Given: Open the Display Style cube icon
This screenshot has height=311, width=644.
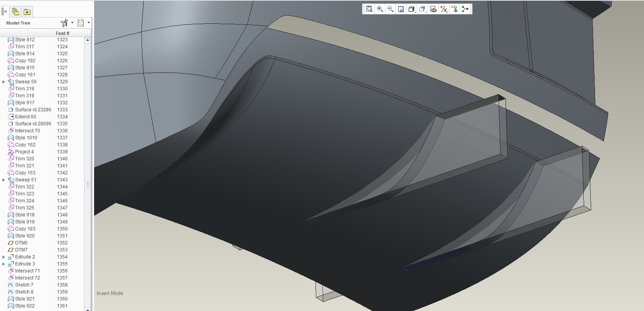Looking at the screenshot, I should [411, 9].
